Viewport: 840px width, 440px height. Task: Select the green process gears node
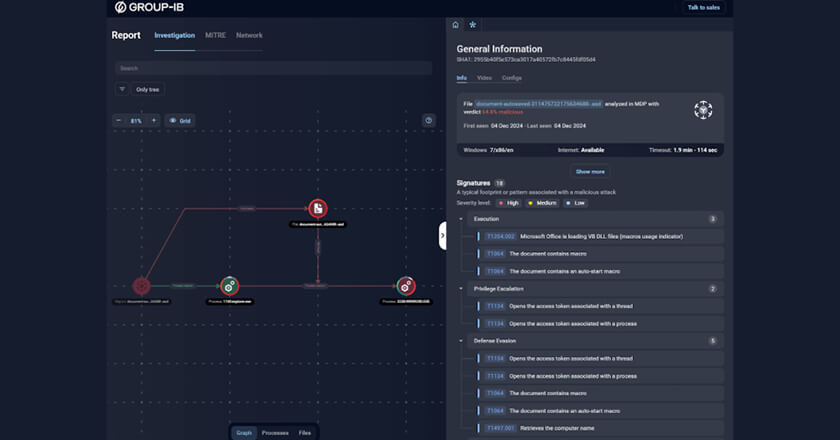pyautogui.click(x=229, y=286)
